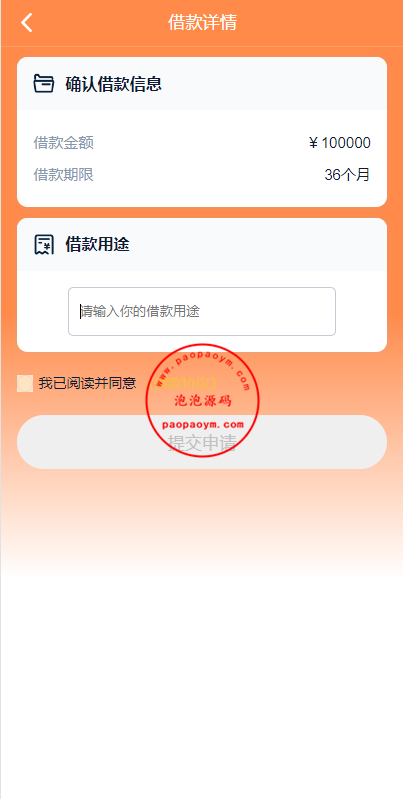403x799 pixels.
Task: Click the 借款金额 label
Action: click(x=64, y=143)
